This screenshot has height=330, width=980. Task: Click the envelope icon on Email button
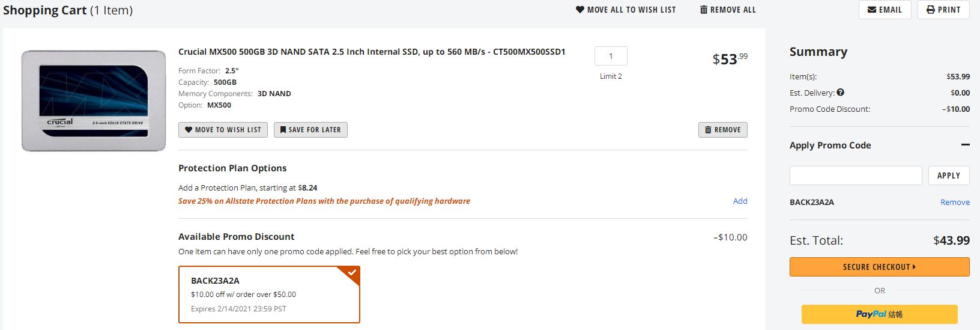(x=872, y=10)
